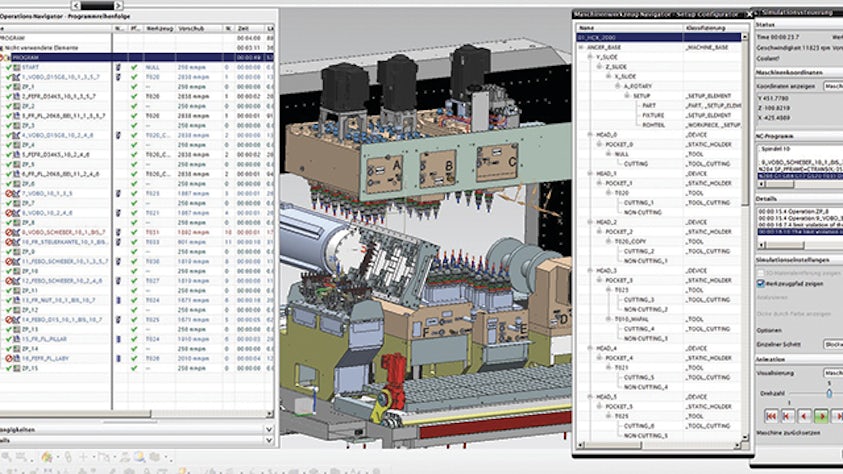
Task: Play the simulation forward
Action: coord(821,416)
